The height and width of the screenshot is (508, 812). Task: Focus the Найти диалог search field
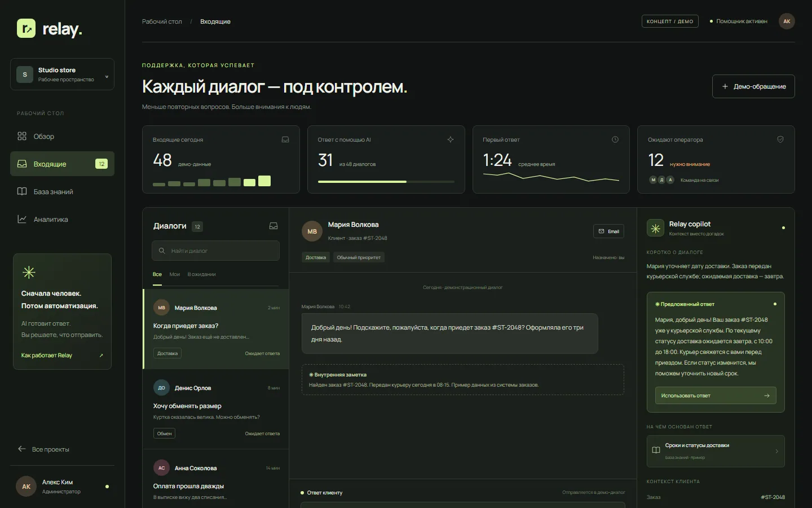[x=215, y=251]
